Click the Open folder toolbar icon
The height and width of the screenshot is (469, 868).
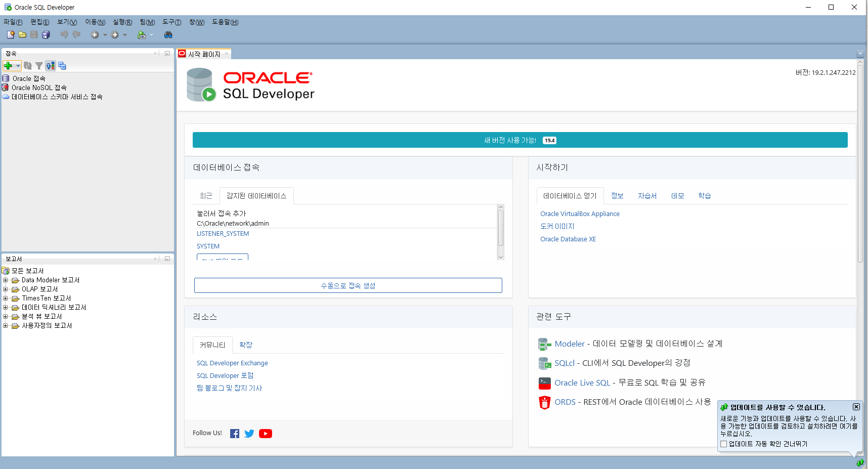(x=23, y=35)
